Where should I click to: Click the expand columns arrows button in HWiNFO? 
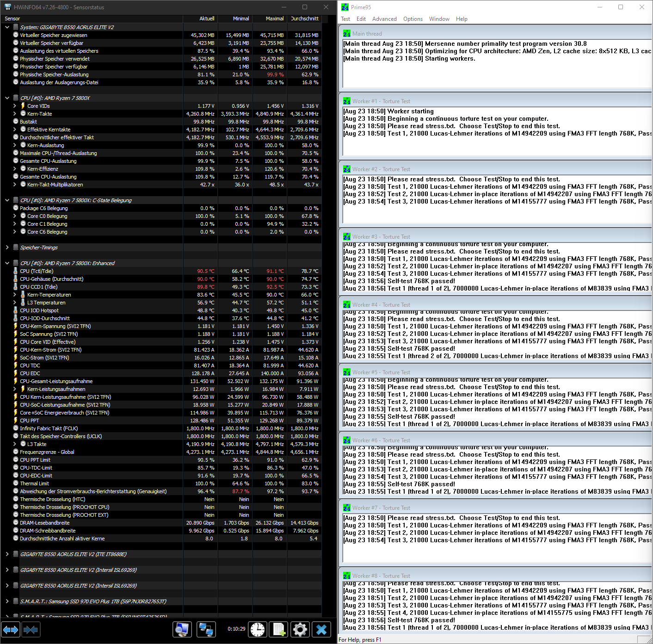coord(10,630)
